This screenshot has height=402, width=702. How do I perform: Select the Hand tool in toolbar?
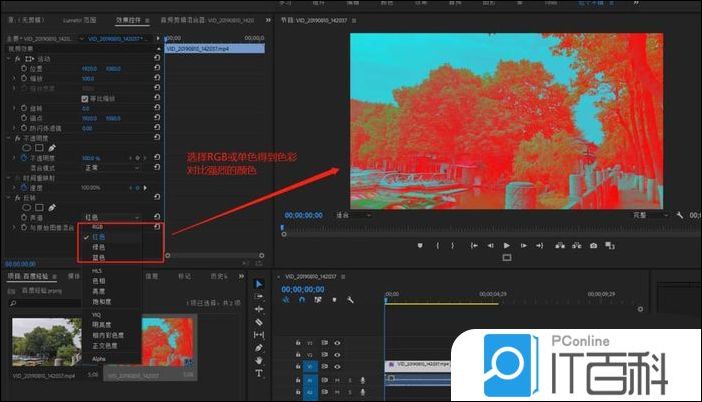[x=259, y=360]
